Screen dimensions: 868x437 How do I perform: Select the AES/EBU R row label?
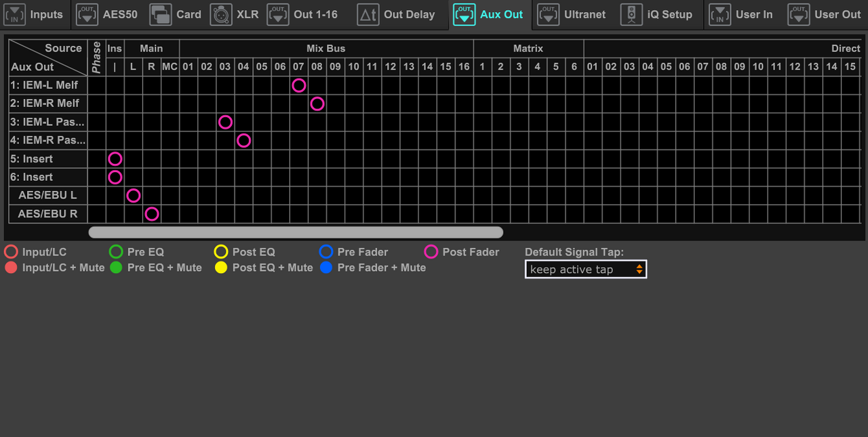(48, 214)
